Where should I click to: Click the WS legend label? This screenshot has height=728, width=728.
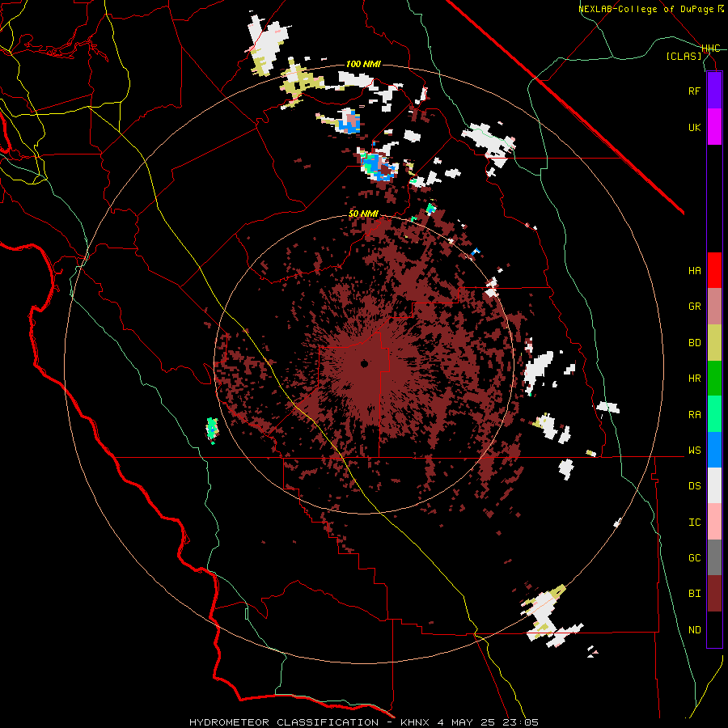pos(694,450)
